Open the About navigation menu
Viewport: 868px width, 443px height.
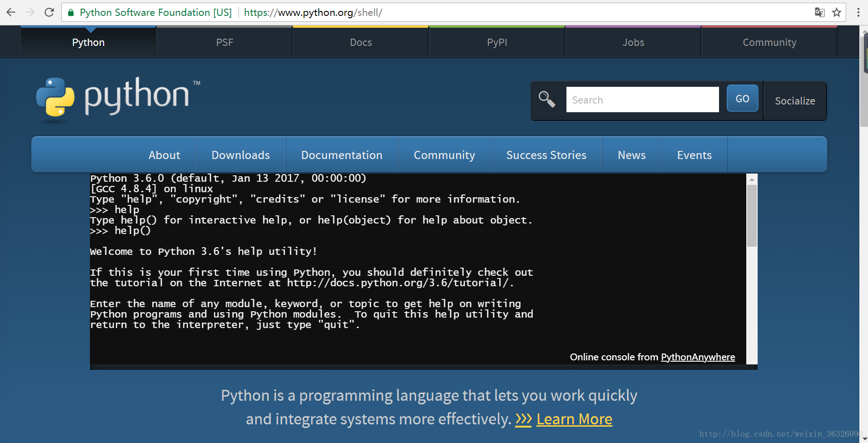tap(164, 155)
